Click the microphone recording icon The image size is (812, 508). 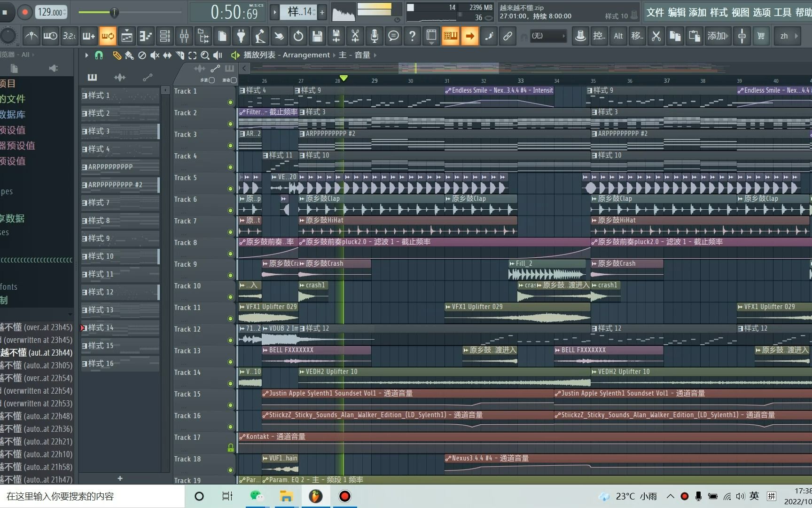(375, 36)
